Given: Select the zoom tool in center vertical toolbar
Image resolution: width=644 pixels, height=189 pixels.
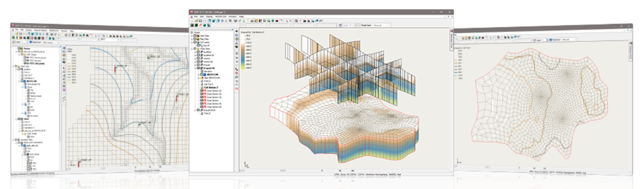Looking at the screenshot, I should point(237,34).
